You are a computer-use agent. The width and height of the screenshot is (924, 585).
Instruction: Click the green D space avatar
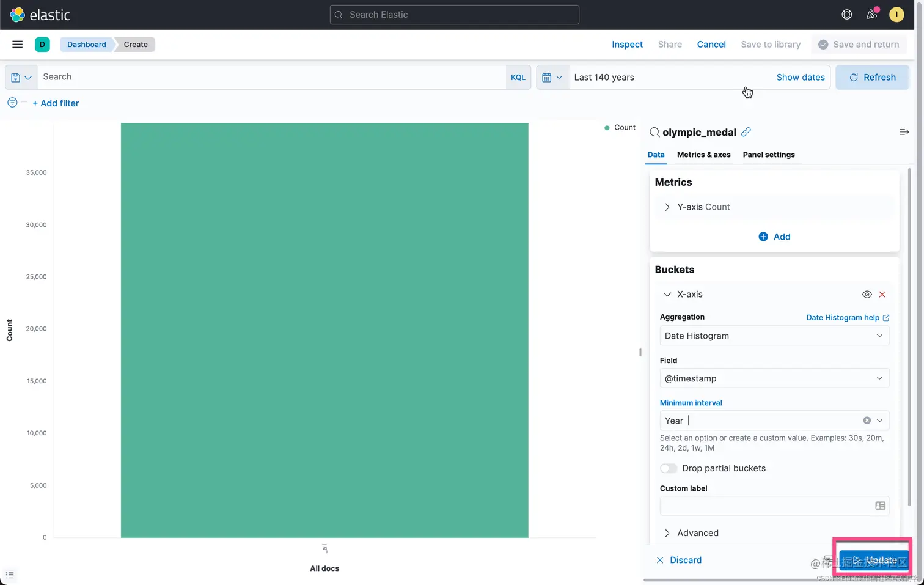pyautogui.click(x=42, y=44)
